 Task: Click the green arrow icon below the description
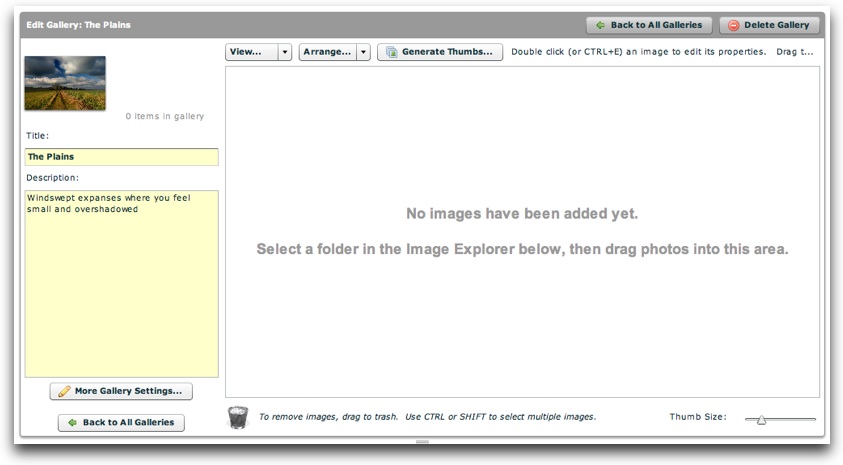pos(72,423)
